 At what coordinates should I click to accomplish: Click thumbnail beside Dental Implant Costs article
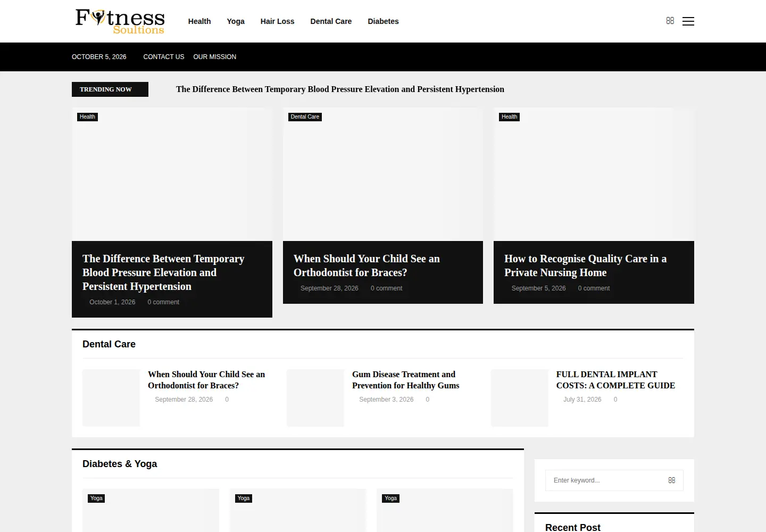pyautogui.click(x=520, y=398)
